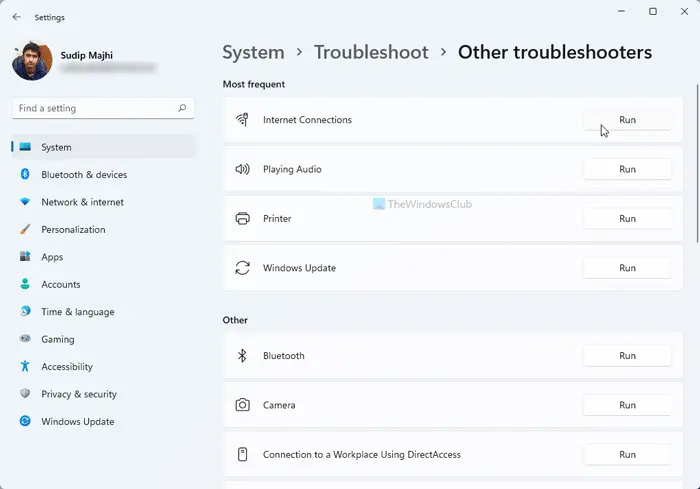This screenshot has width=700, height=489.
Task: Click the Connection to a Workplace Using DirectAccess label
Action: [x=362, y=454]
